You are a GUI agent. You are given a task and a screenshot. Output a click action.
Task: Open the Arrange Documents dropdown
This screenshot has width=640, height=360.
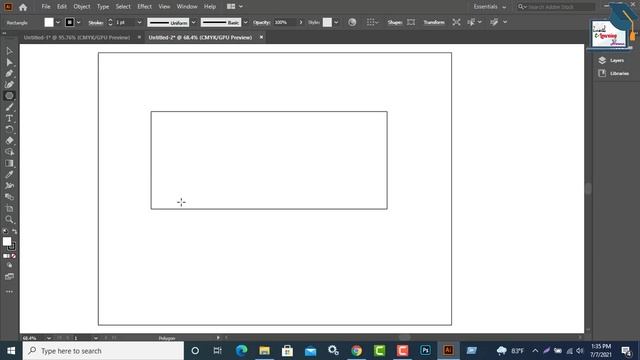[235, 7]
